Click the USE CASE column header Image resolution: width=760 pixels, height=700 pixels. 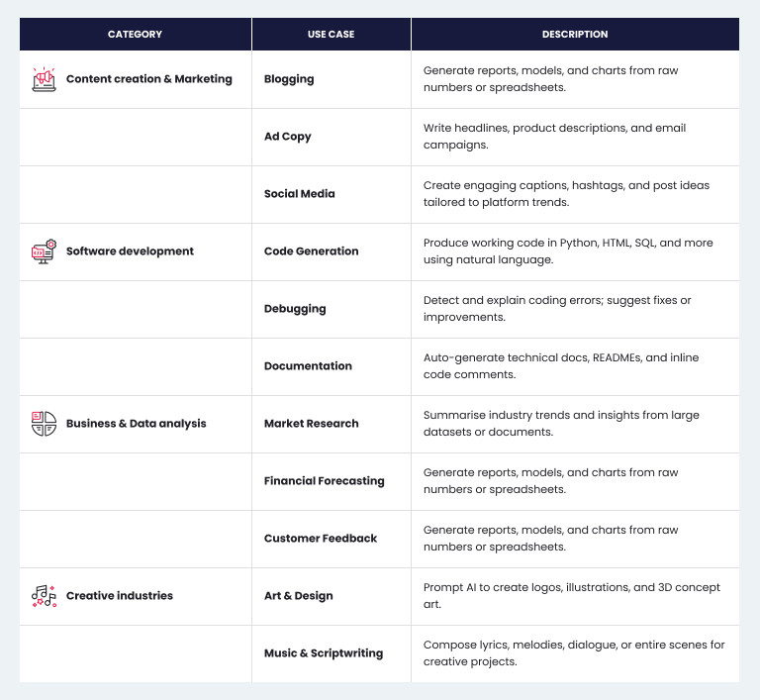331,34
